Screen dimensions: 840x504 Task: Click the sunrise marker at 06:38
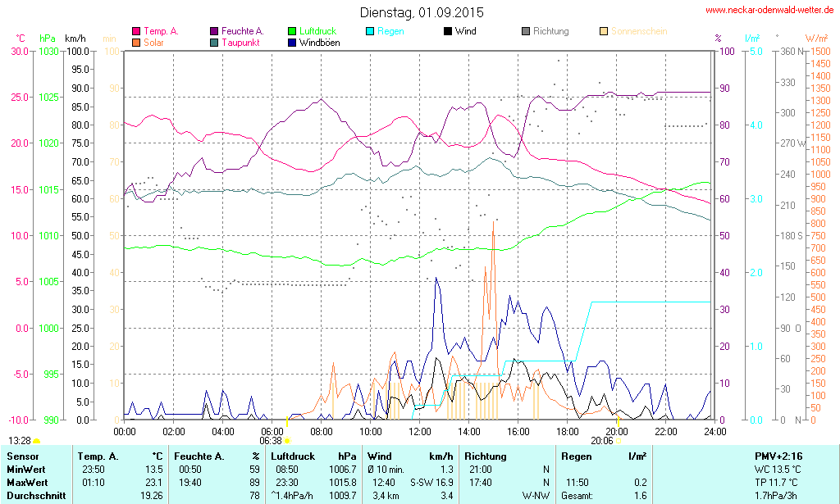click(287, 440)
